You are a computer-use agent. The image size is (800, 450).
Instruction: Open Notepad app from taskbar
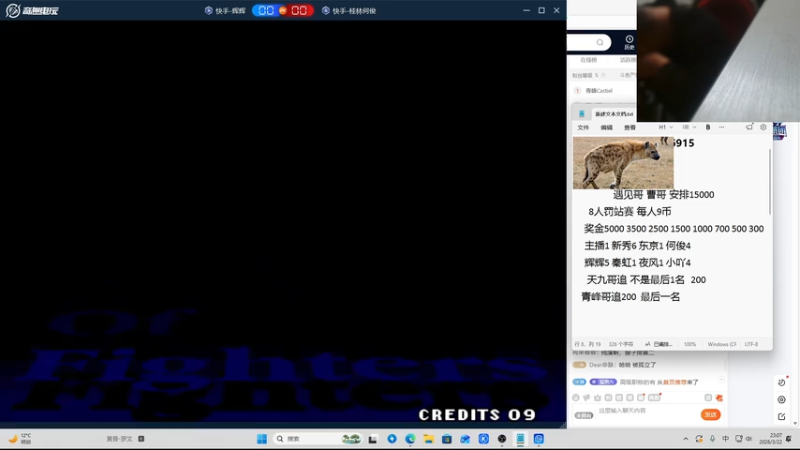point(520,439)
